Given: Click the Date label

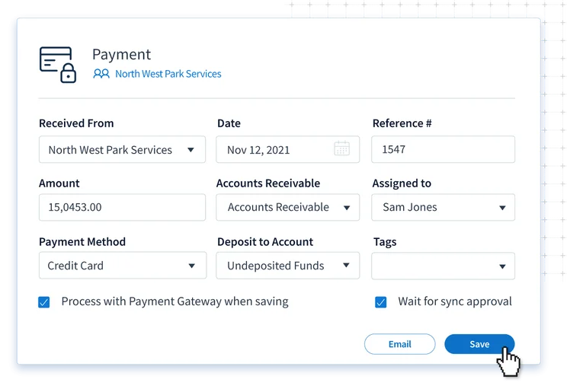Looking at the screenshot, I should tap(229, 123).
